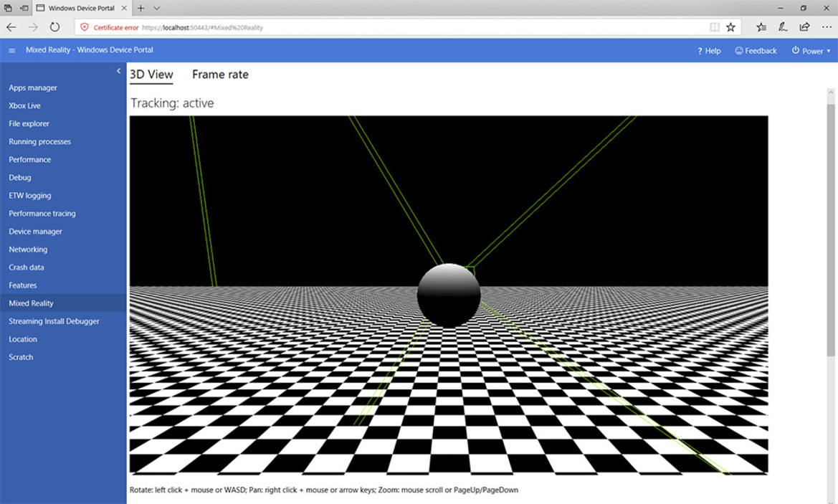Image resolution: width=838 pixels, height=504 pixels.
Task: Add page to favorites with star icon
Action: coord(730,27)
